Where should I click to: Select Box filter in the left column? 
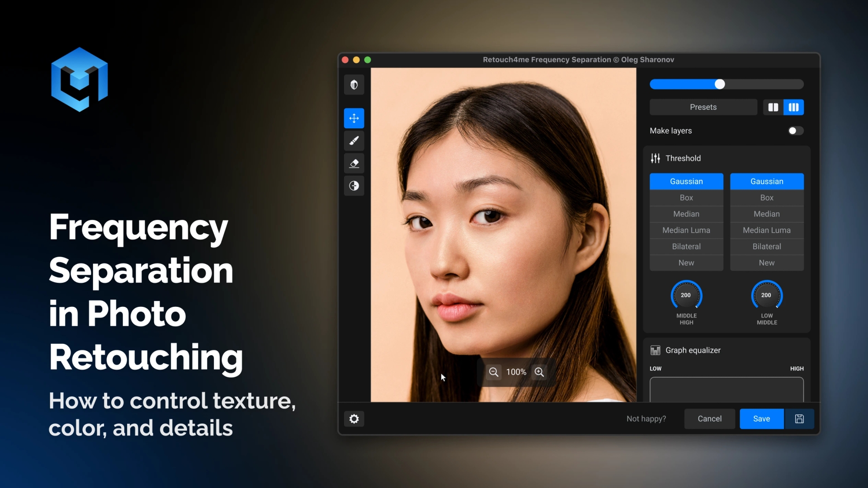tap(686, 197)
